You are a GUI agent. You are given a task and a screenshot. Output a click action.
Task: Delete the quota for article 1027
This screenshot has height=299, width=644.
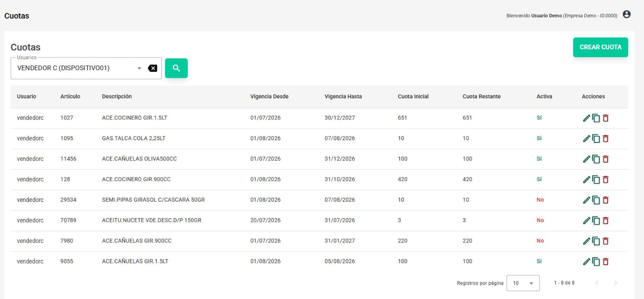point(606,118)
